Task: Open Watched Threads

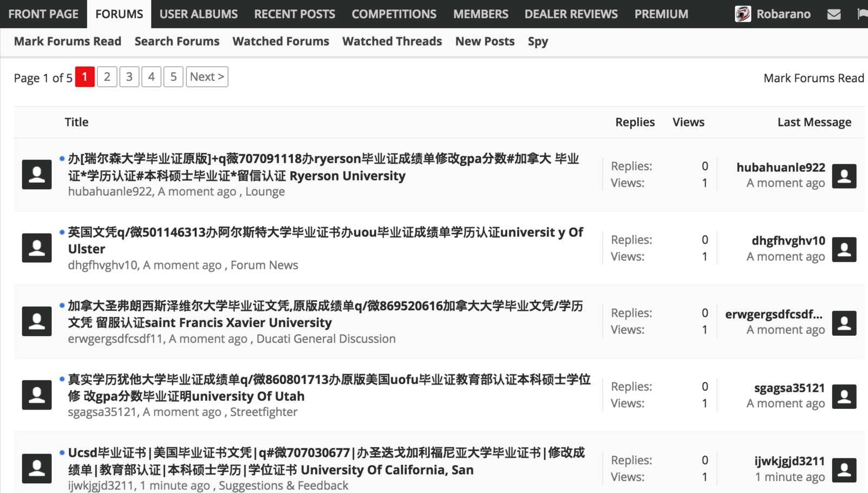Action: [x=392, y=41]
